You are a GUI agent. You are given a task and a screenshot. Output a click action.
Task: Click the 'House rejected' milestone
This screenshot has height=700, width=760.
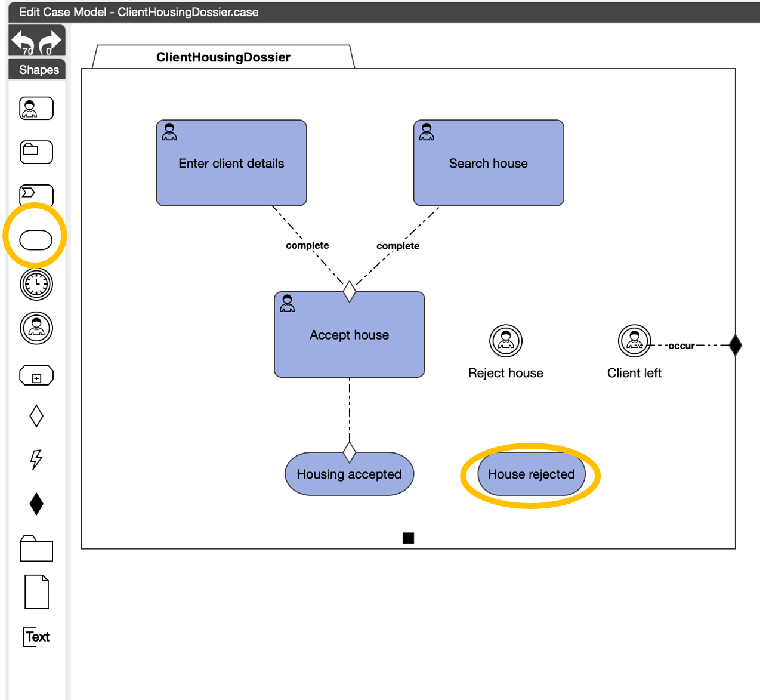click(531, 474)
